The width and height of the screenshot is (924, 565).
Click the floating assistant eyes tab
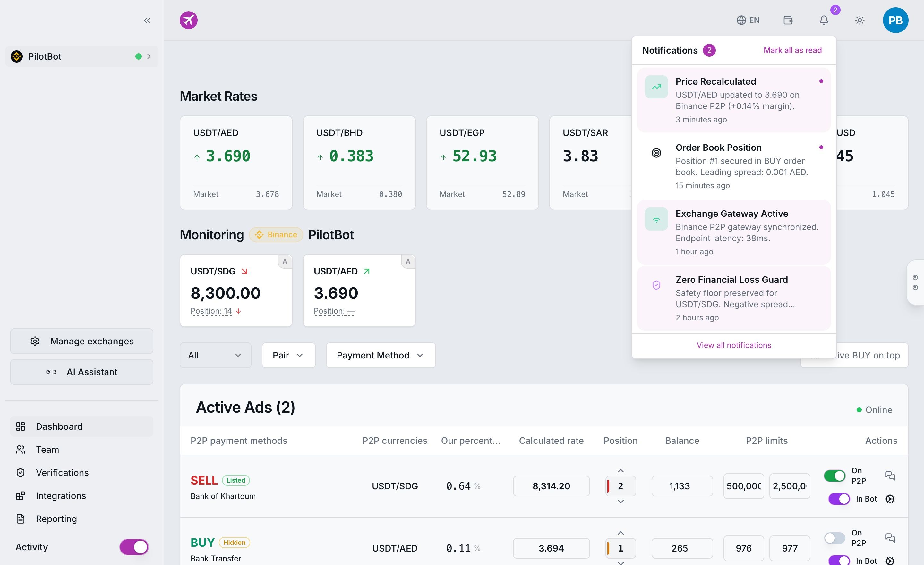point(915,282)
